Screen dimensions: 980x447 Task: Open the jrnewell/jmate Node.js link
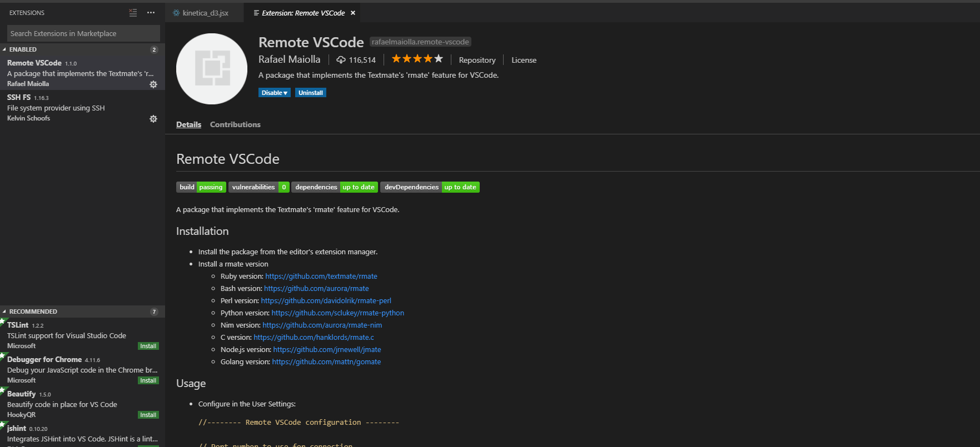coord(327,349)
